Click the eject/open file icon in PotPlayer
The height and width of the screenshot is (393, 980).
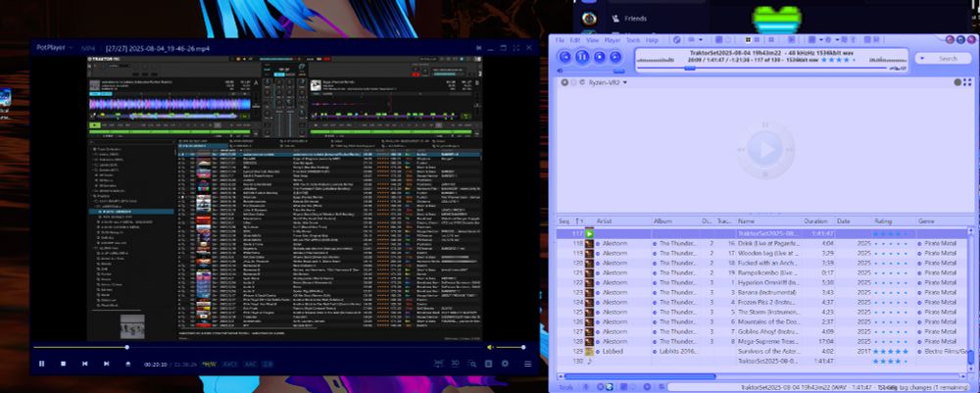[x=128, y=364]
